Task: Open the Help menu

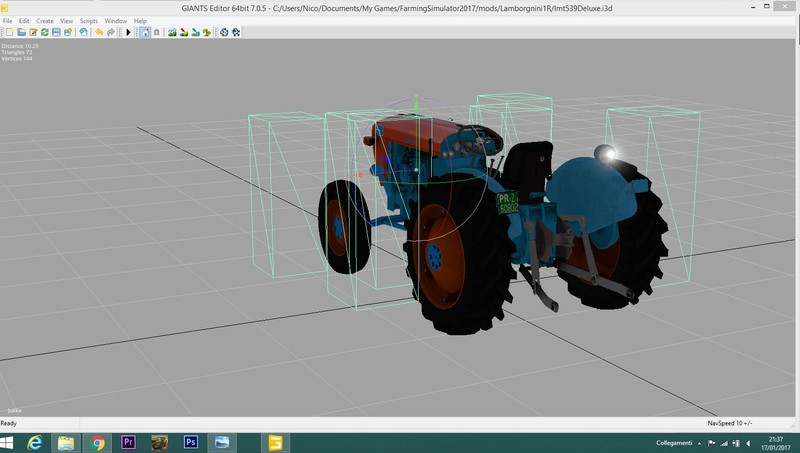Action: click(x=140, y=20)
